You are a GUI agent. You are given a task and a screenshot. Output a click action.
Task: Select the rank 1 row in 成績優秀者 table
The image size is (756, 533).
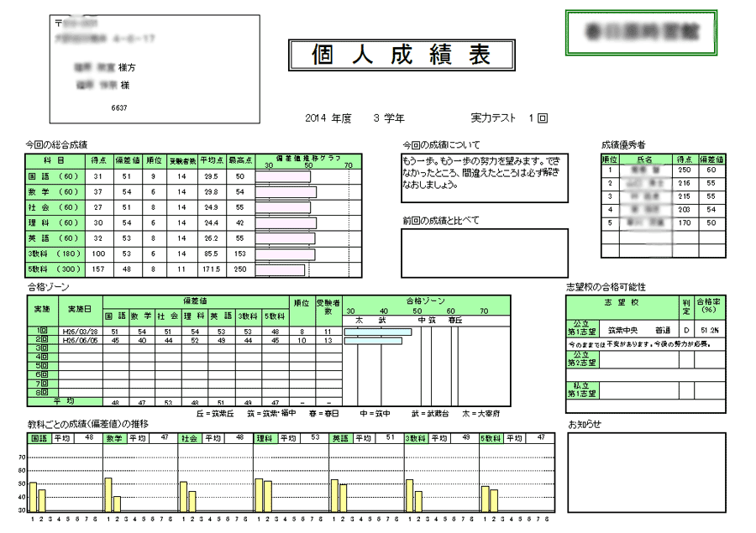(663, 170)
